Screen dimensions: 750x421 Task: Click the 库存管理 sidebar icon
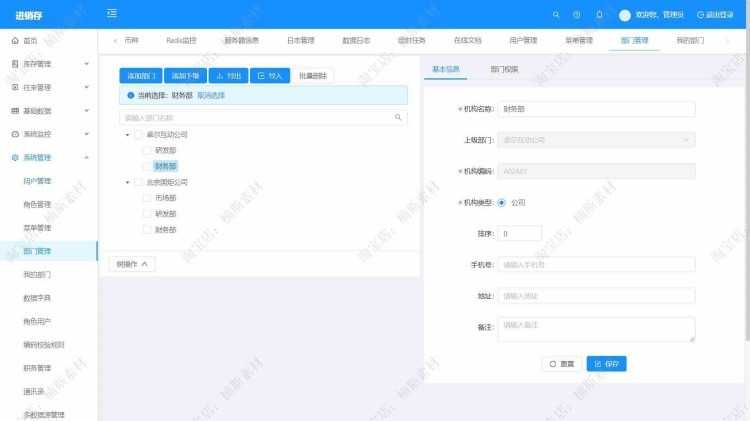[15, 64]
